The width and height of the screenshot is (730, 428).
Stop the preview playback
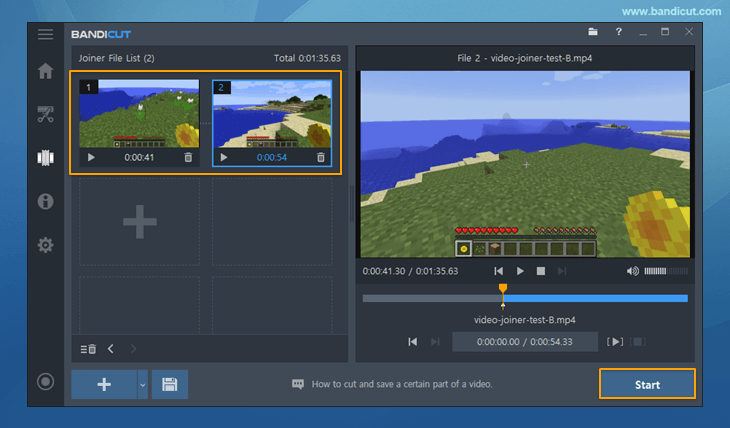click(541, 271)
